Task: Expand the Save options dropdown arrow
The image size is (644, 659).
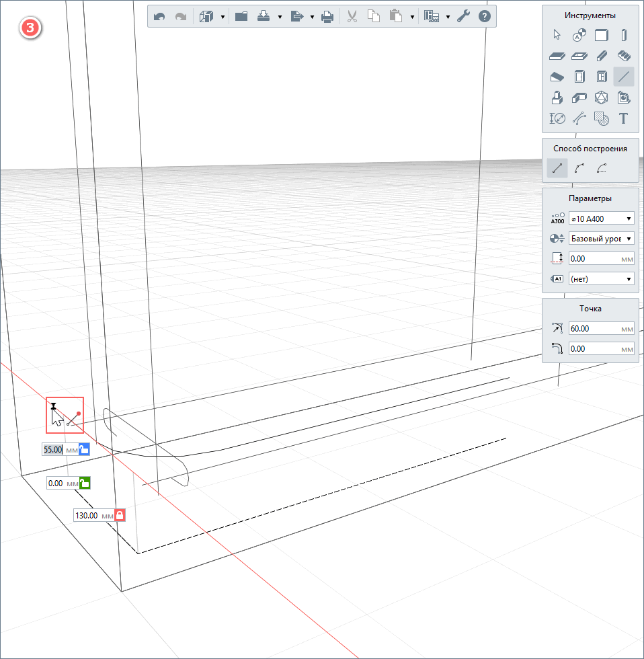Action: 280,17
